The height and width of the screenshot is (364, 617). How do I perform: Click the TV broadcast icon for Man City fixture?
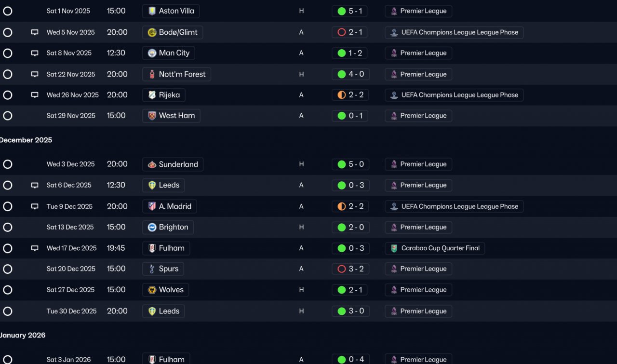click(35, 54)
